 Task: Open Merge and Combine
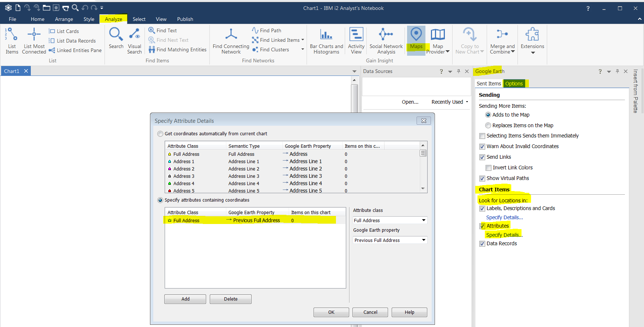502,41
